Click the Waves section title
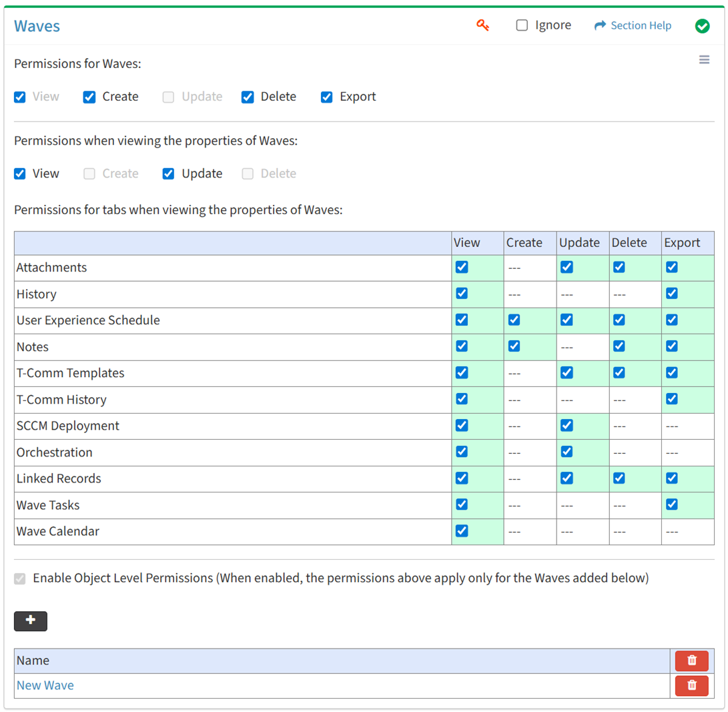 [x=37, y=26]
